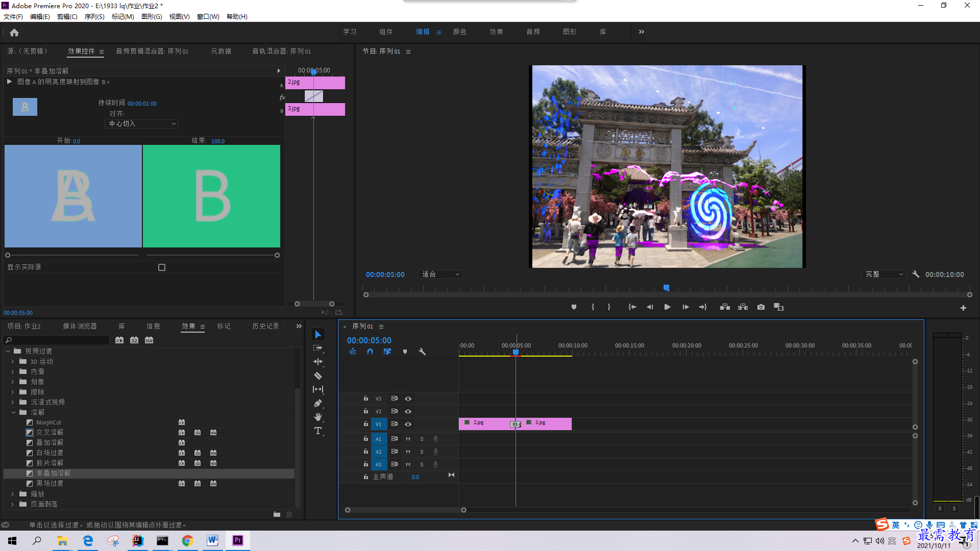Open the 适合 zoom level dropdown
Image resolution: width=980 pixels, height=551 pixels.
(x=440, y=274)
